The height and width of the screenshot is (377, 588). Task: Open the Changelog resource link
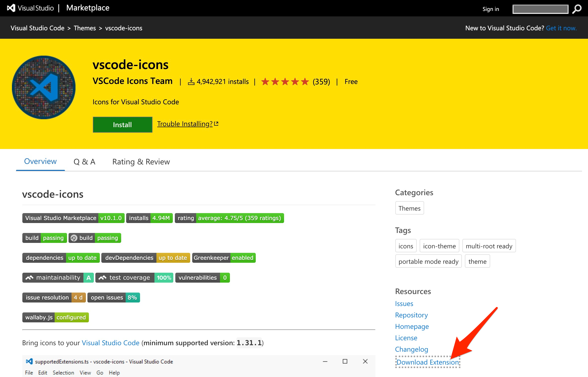click(411, 349)
